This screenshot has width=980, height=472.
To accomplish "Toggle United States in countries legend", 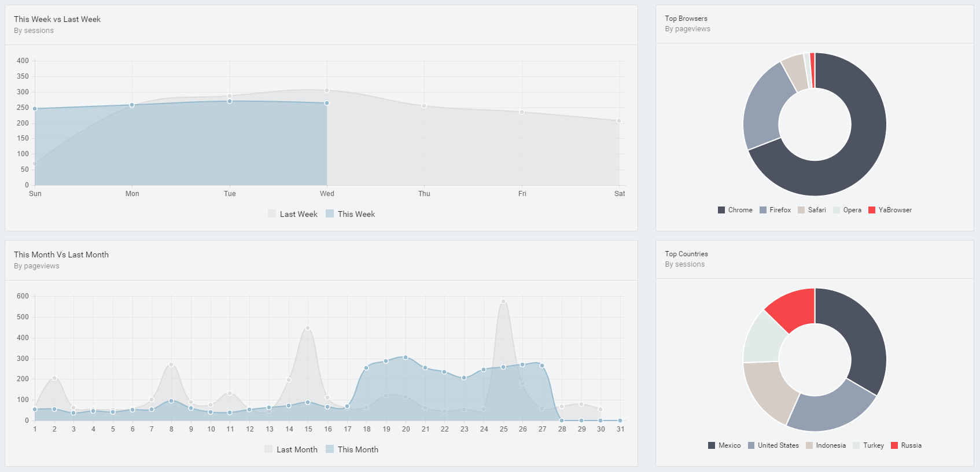I will [773, 445].
